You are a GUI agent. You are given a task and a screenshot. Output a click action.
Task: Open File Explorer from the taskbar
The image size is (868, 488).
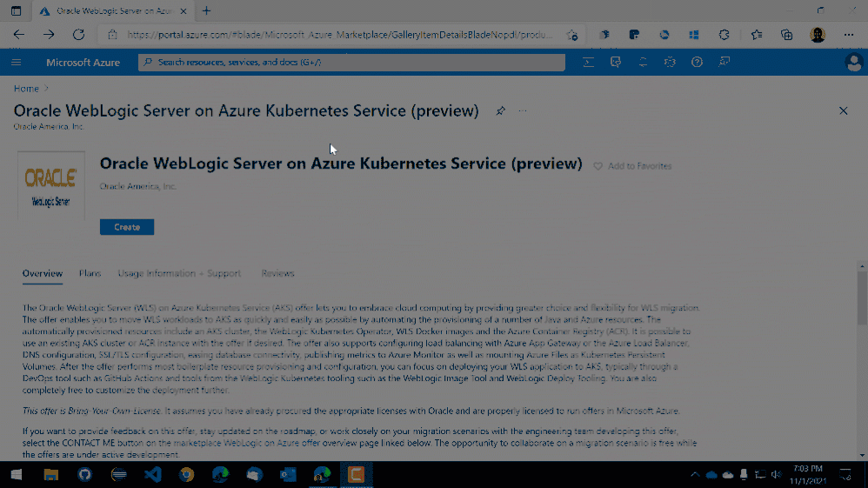[x=51, y=475]
